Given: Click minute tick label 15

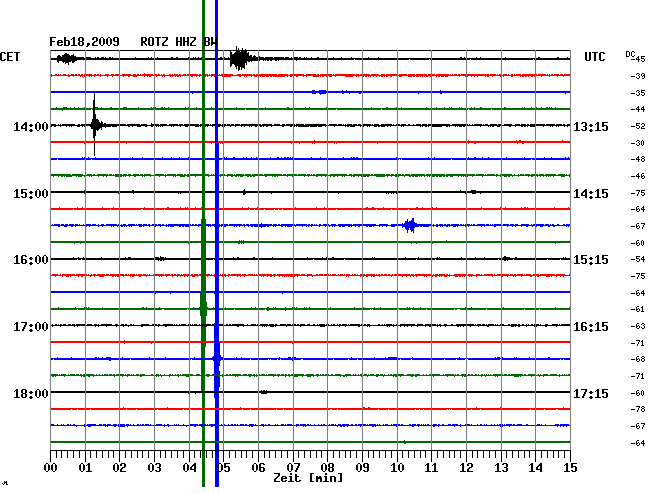Looking at the screenshot, I should point(570,468).
